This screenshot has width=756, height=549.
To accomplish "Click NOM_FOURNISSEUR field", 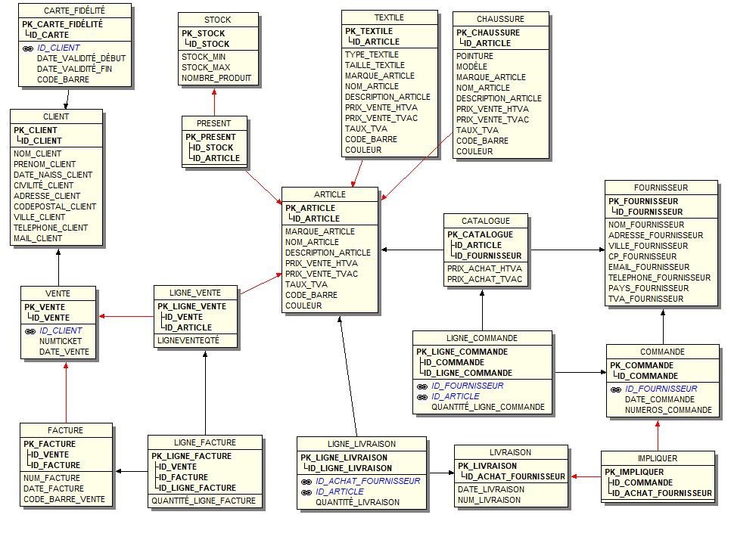I will (x=646, y=225).
